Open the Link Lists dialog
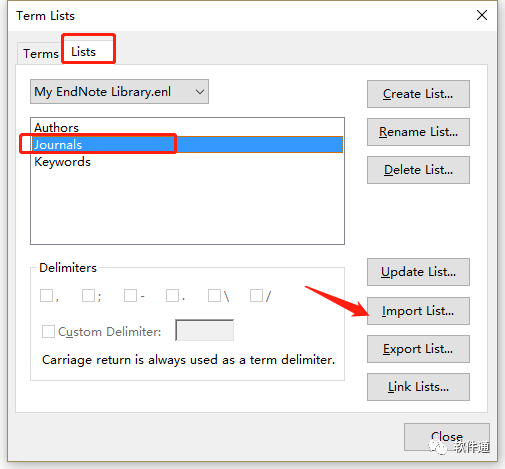This screenshot has height=469, width=505. 418,387
